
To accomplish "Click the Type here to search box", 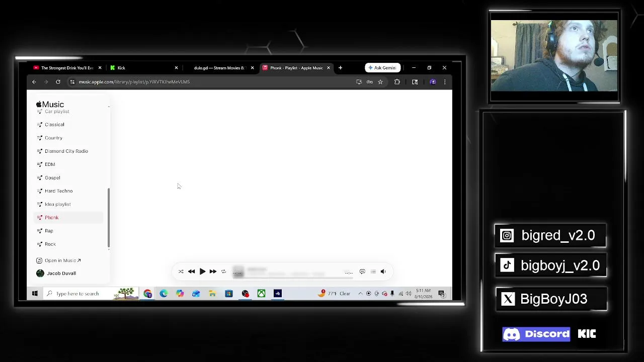I will click(x=91, y=294).
